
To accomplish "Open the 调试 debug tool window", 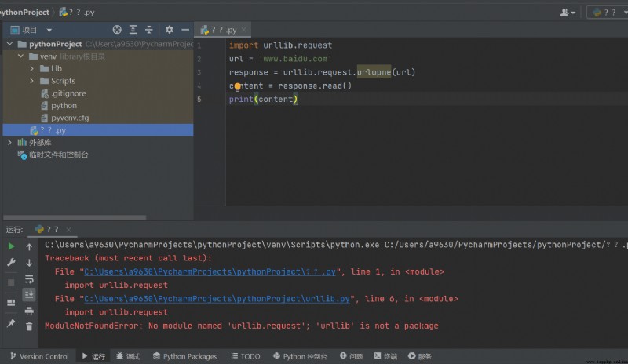I will pos(128,356).
